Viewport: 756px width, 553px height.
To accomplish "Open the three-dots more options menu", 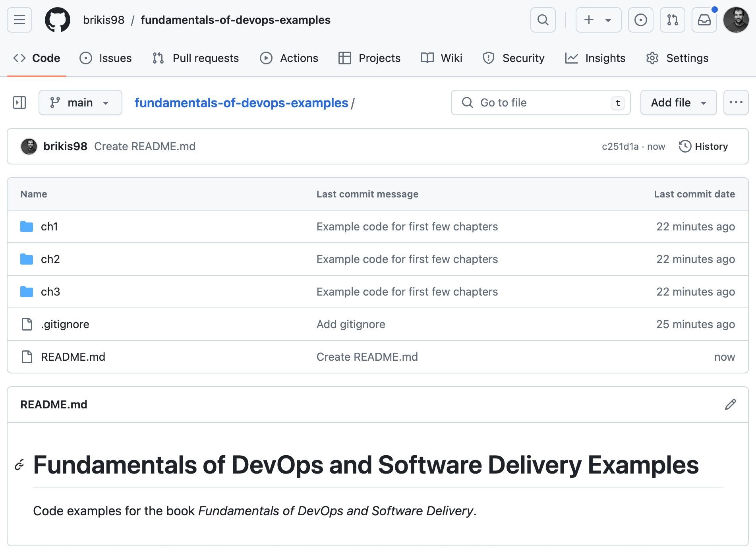I will point(736,102).
